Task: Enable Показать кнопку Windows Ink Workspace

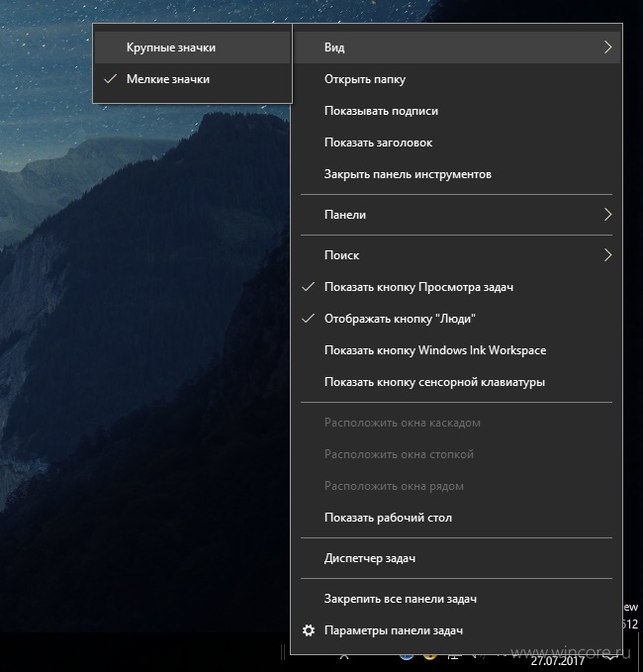Action: click(456, 350)
